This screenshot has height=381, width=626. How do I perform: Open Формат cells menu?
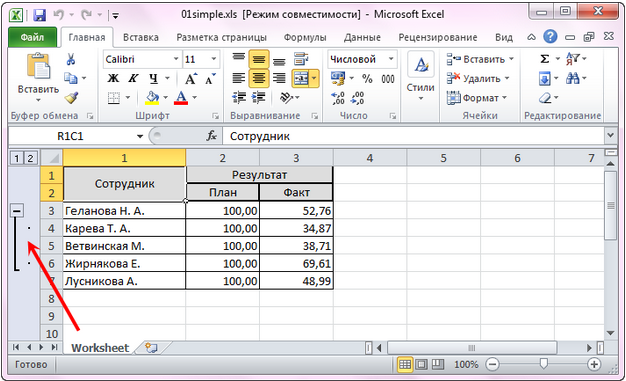[477, 97]
